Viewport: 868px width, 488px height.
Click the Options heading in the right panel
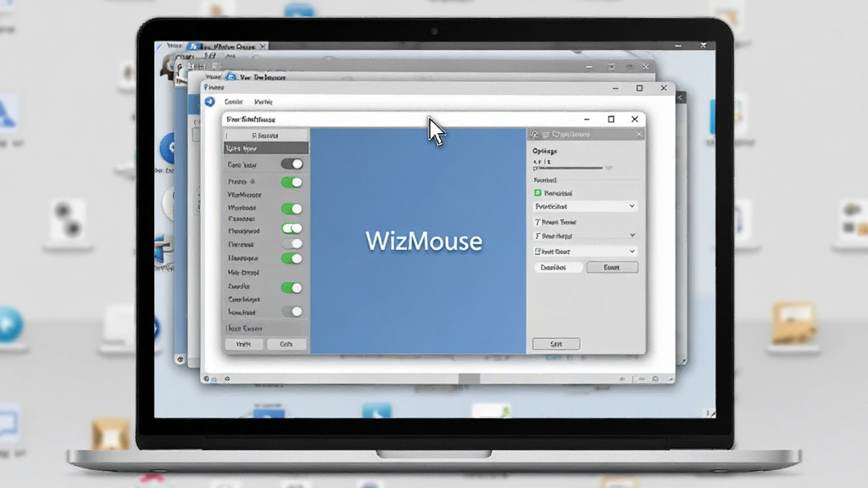[x=545, y=151]
